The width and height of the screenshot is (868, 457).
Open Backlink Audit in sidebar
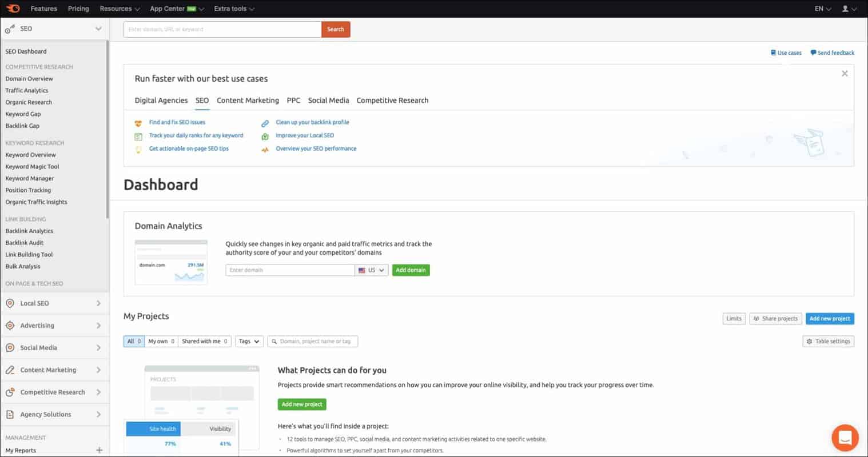click(x=25, y=243)
